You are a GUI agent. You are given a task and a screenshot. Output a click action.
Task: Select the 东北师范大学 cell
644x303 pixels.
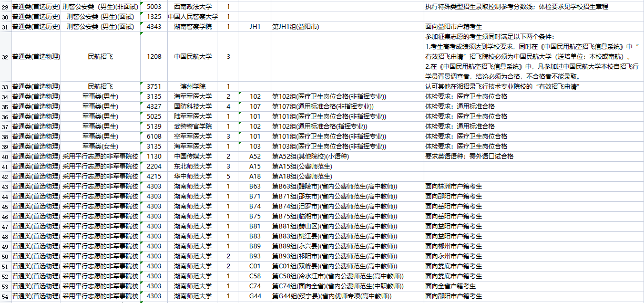(x=193, y=166)
